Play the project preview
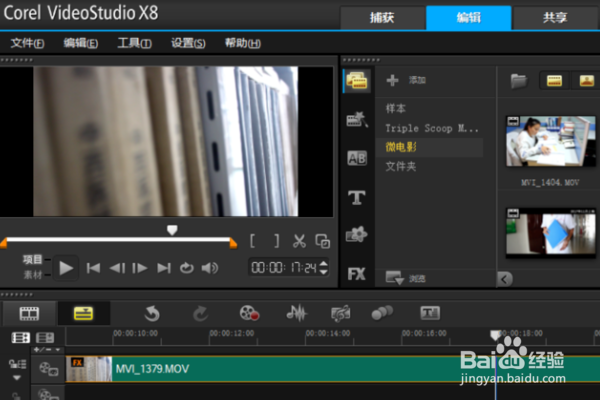The height and width of the screenshot is (400, 600). [x=66, y=268]
